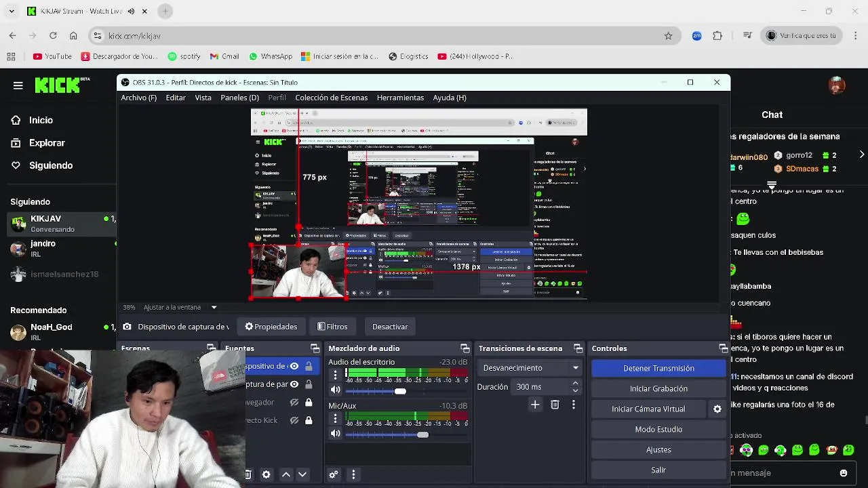Increase transition duration with up arrow
This screenshot has height=488, width=868.
pos(576,383)
